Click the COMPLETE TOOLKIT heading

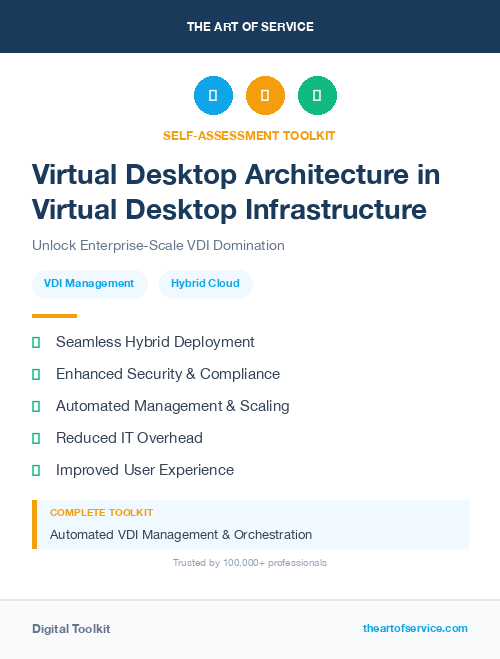coord(101,513)
